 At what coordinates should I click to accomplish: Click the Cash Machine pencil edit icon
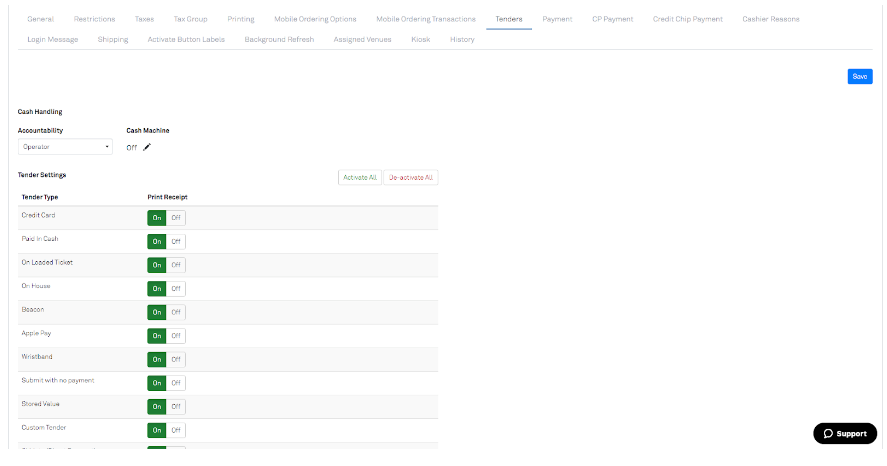tap(147, 147)
